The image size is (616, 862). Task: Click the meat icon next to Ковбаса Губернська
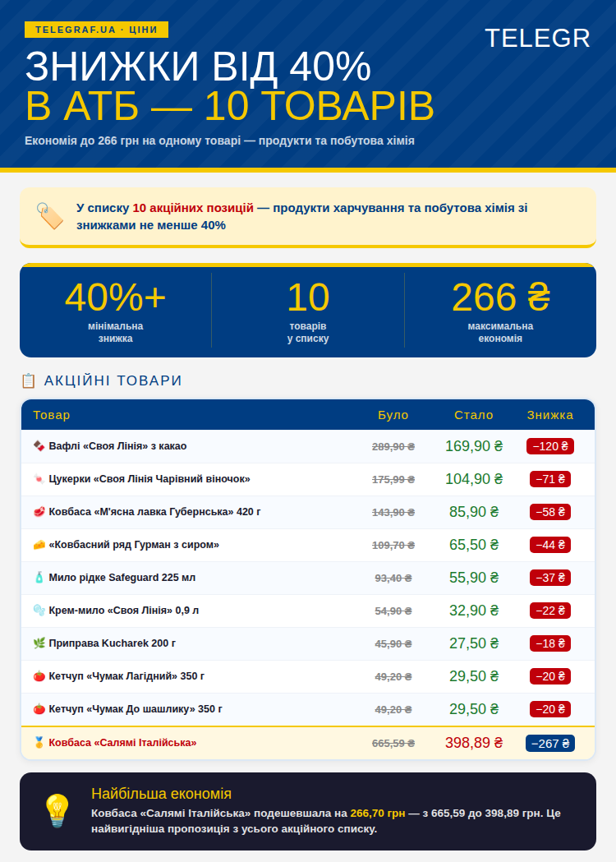(39, 512)
